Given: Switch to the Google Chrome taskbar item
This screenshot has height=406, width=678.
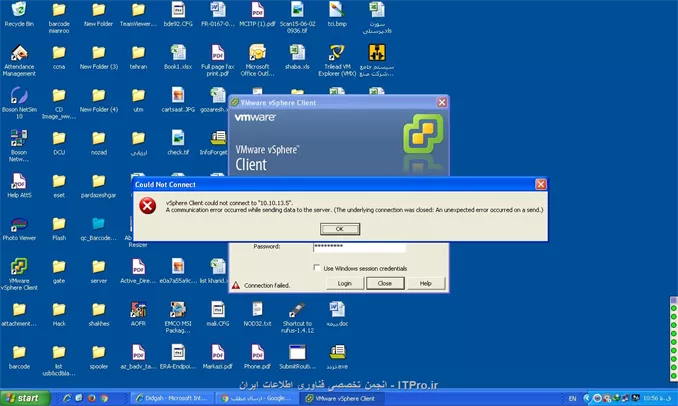Looking at the screenshot, I should pyautogui.click(x=257, y=398).
